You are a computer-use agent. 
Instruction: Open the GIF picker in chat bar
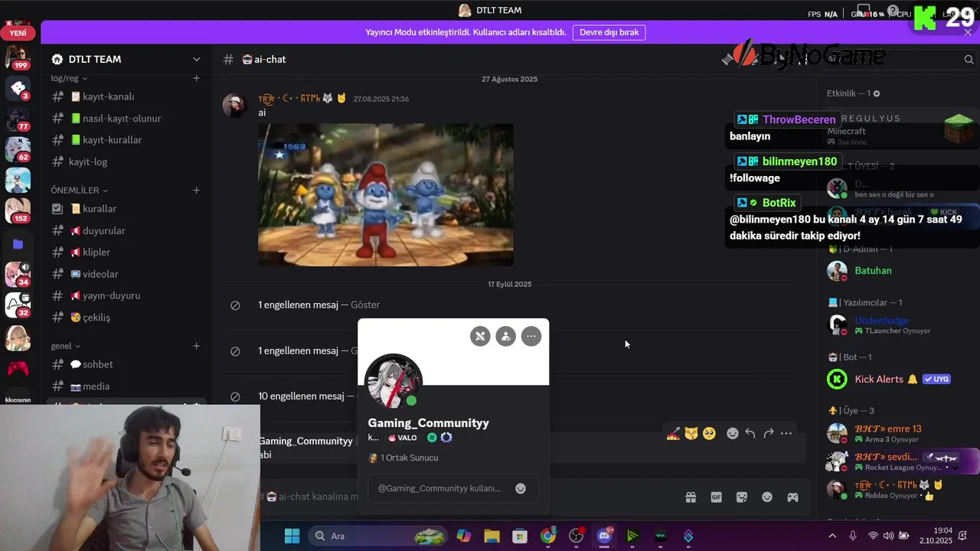click(717, 497)
